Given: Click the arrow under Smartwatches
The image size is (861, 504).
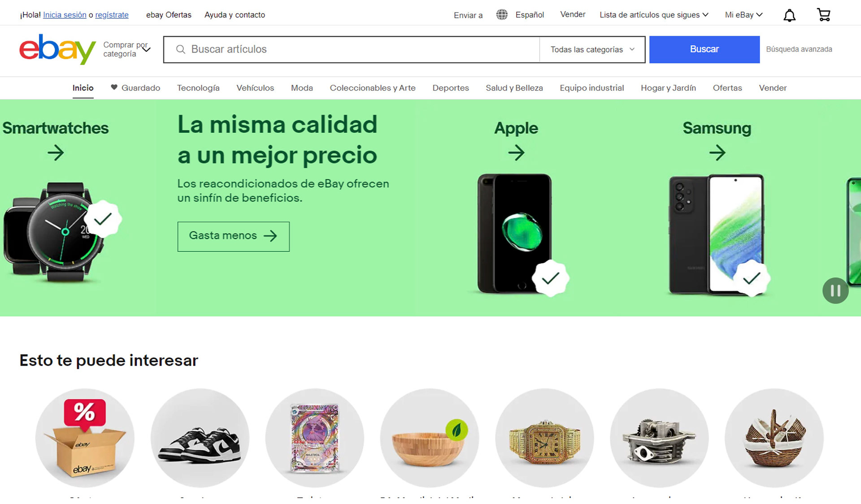Looking at the screenshot, I should [56, 152].
